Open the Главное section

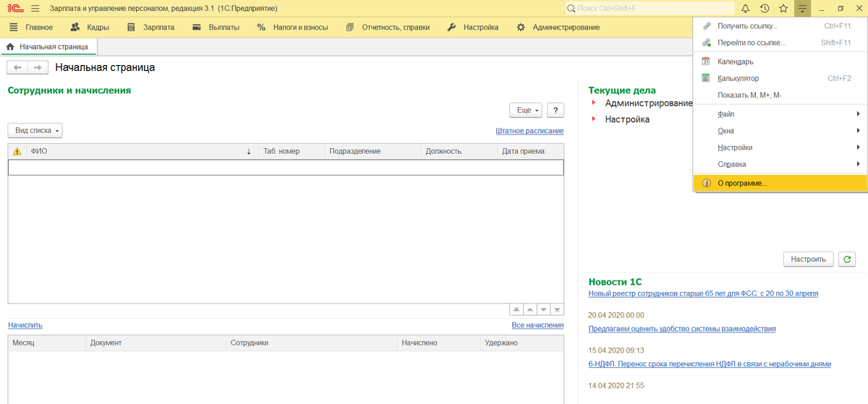pos(33,27)
